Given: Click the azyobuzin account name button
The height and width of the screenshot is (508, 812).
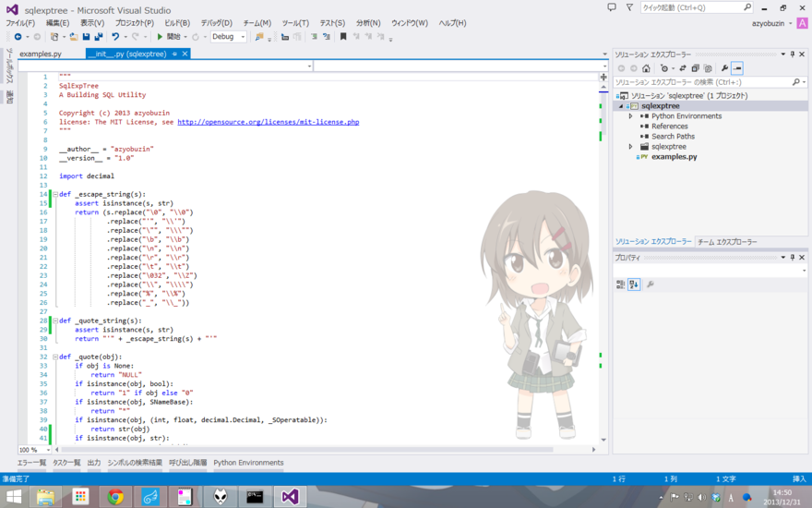Looking at the screenshot, I should 768,23.
